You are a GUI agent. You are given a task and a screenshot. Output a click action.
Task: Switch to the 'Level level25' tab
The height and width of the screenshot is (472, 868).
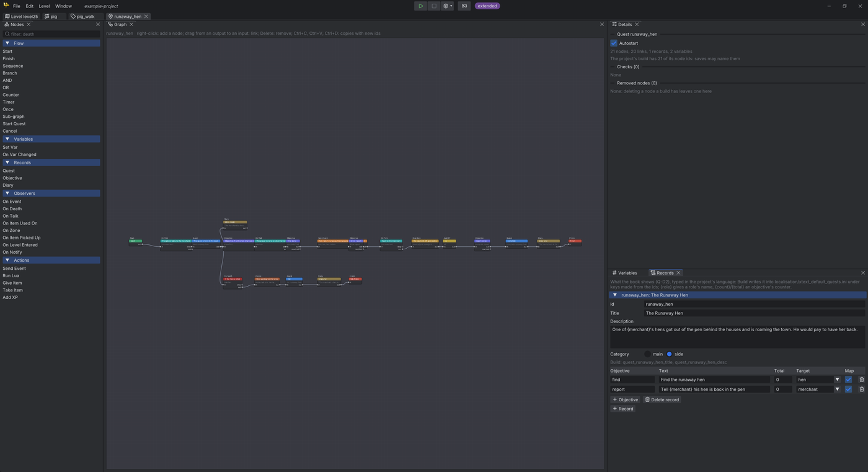click(x=22, y=17)
